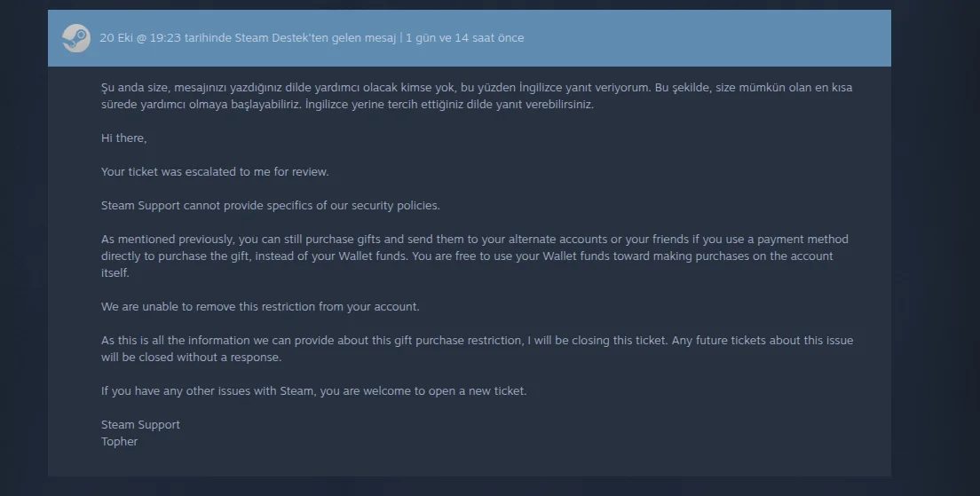Click "Steam Support cannot provide specifics" sentence
The height and width of the screenshot is (496, 980).
[270, 206]
